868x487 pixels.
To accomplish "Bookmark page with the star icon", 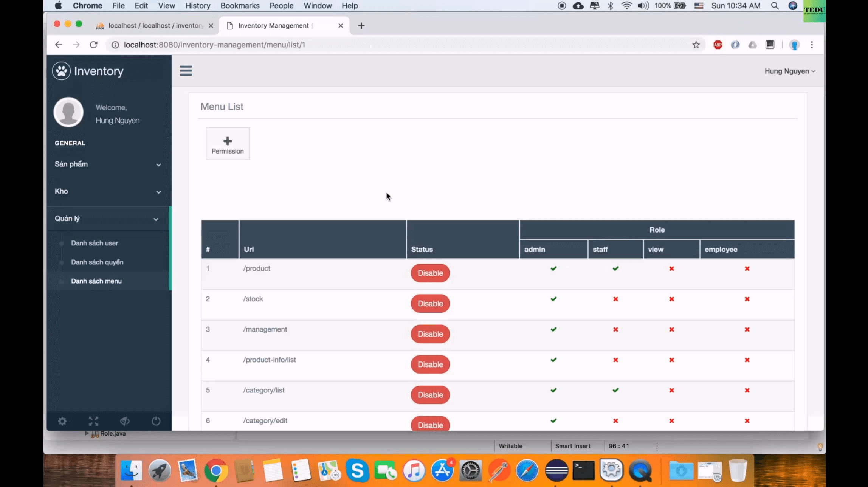I will (696, 45).
